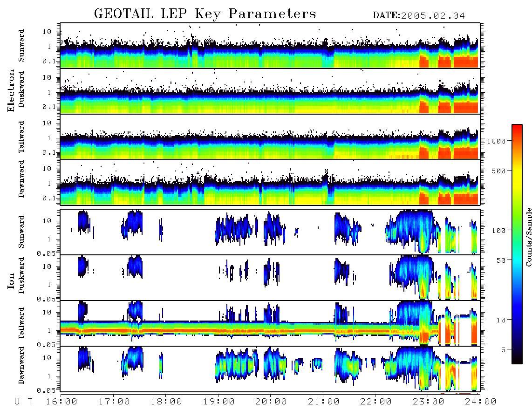Click the "10" tick of Ion Tailward panel
This screenshot has height=410, width=532.
pyautogui.click(x=47, y=312)
